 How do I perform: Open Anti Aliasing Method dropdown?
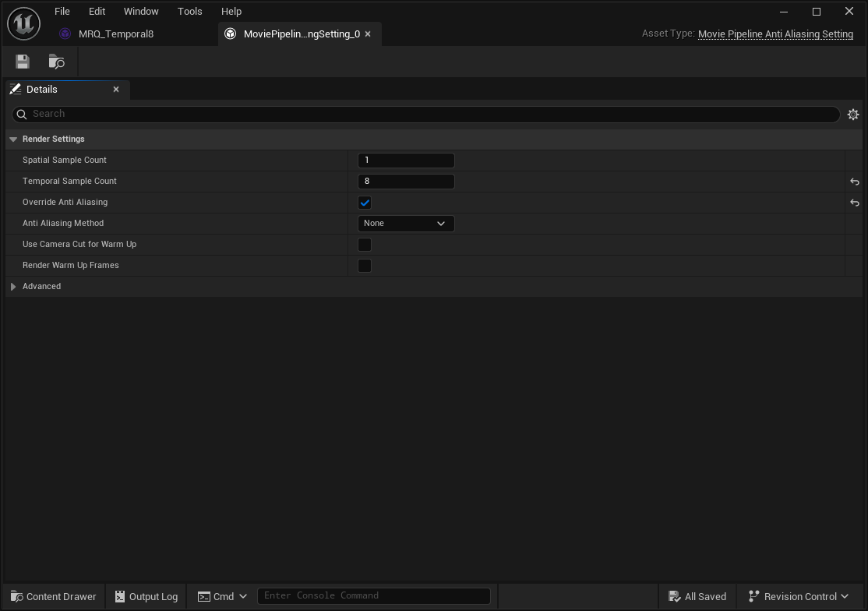[x=406, y=224]
